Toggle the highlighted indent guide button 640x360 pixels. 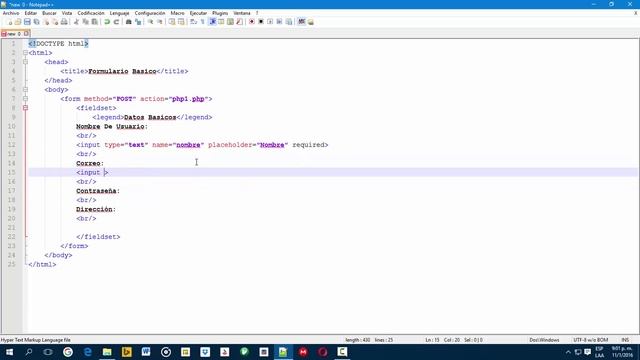(x=212, y=22)
